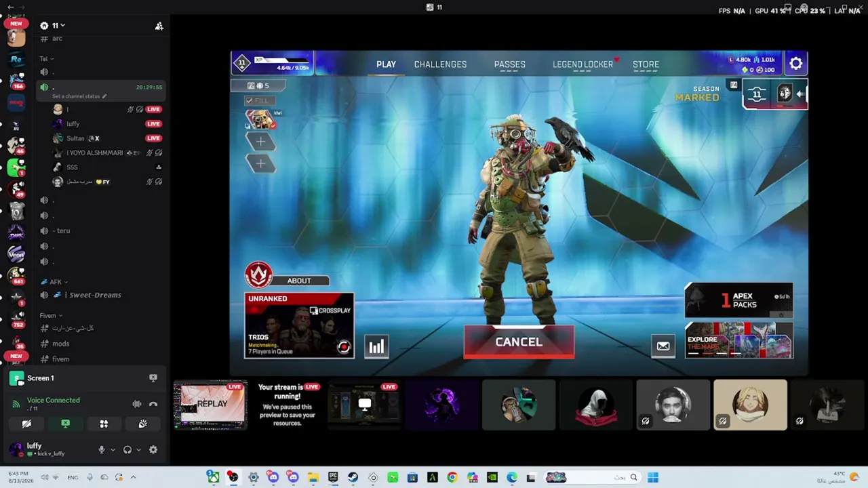Click Set a channel status
The height and width of the screenshot is (488, 868).
pos(79,96)
